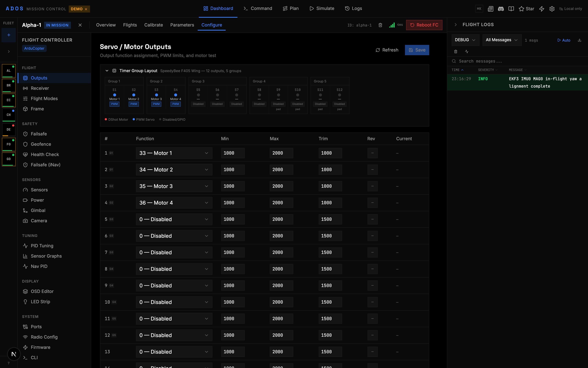Switch to the Command tab

tap(258, 8)
